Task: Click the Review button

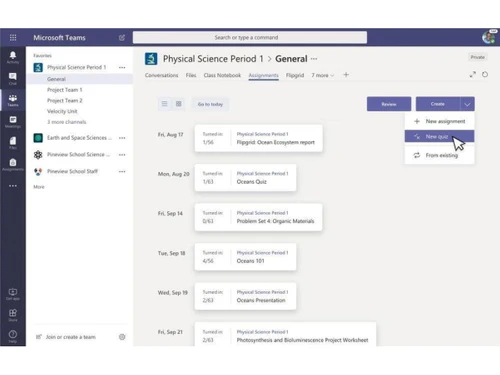Action: (x=389, y=104)
